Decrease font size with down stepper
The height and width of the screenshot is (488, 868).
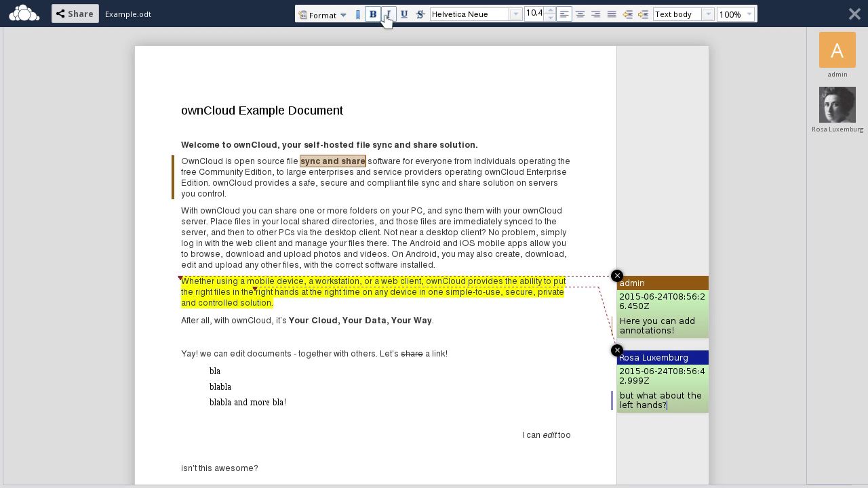pos(550,18)
